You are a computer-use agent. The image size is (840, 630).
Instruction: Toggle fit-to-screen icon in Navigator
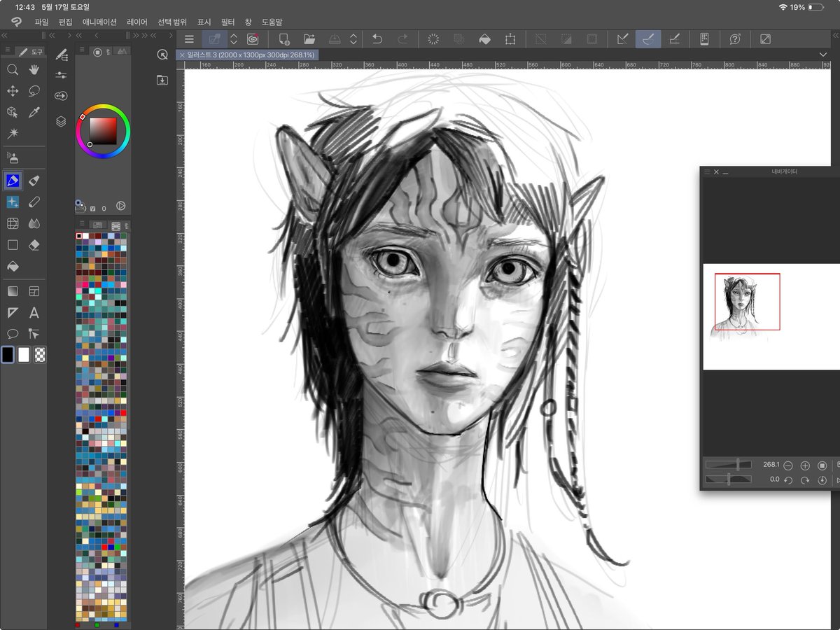click(x=822, y=465)
